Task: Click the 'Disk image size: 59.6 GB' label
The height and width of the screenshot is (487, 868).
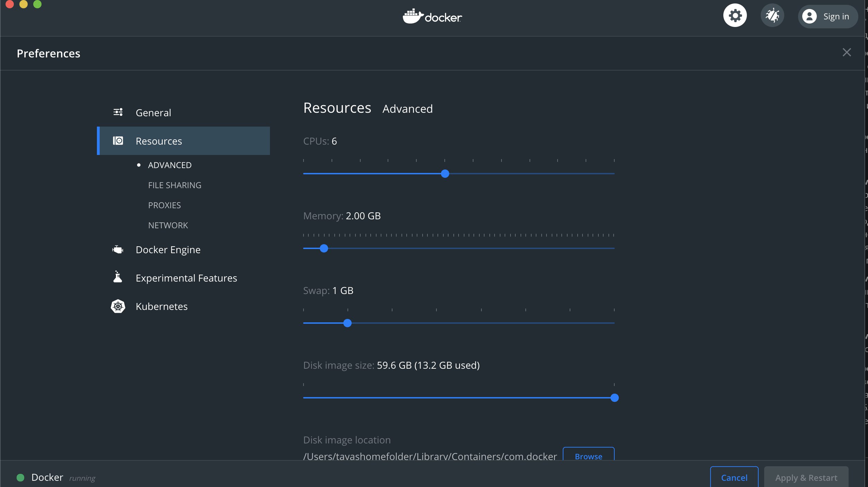Action: pos(391,365)
